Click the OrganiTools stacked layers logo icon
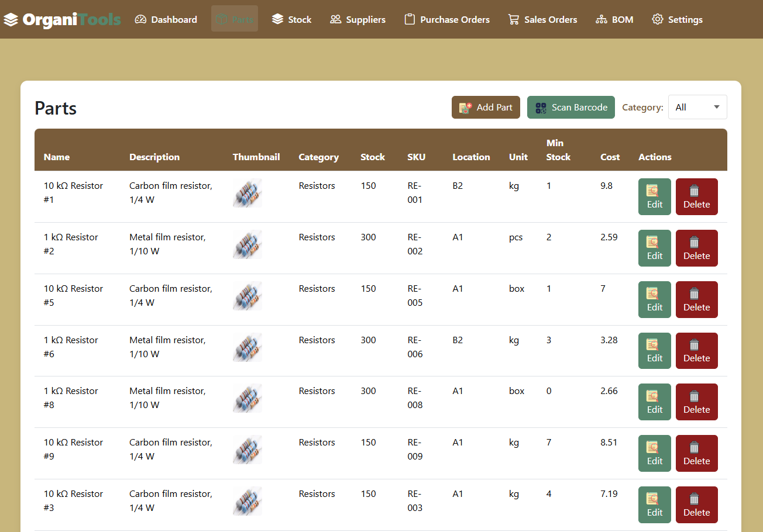The height and width of the screenshot is (532, 763). 11,20
